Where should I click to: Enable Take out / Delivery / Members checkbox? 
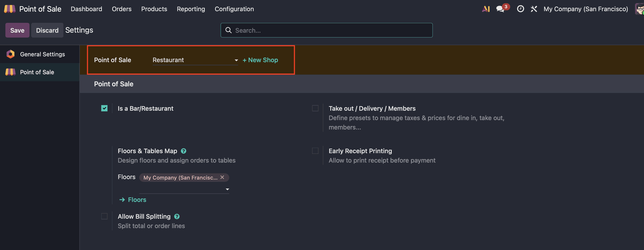pos(315,108)
